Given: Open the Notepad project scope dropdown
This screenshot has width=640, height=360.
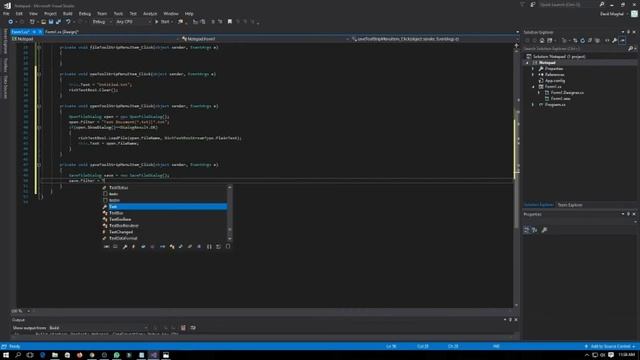Looking at the screenshot, I should 95,39.
